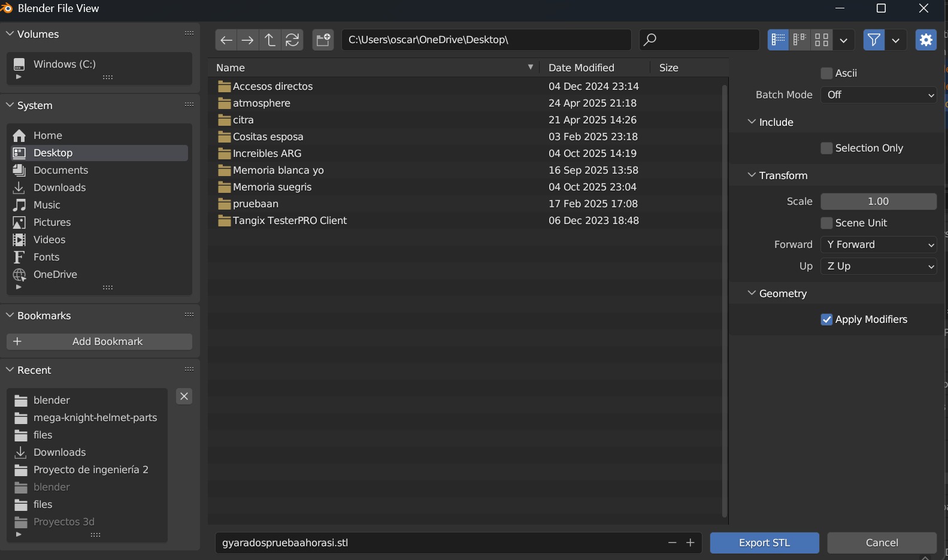The height and width of the screenshot is (560, 948).
Task: Select the Increibles ARG folder
Action: pyautogui.click(x=465, y=153)
